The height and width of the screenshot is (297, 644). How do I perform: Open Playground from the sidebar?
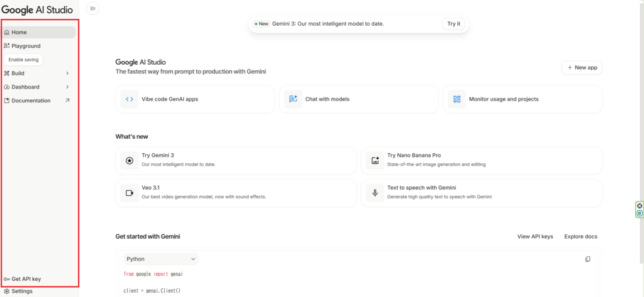click(x=26, y=46)
